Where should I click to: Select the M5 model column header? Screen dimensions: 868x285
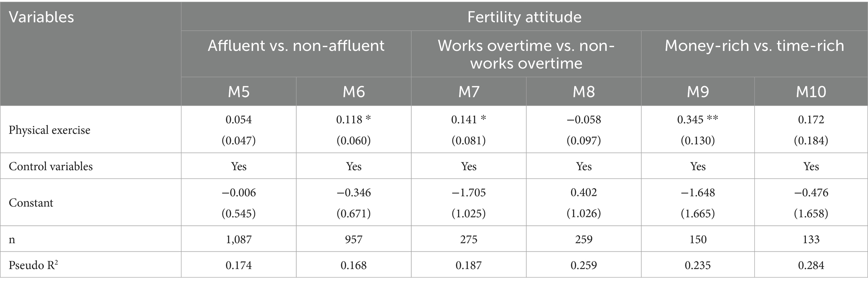(x=239, y=92)
